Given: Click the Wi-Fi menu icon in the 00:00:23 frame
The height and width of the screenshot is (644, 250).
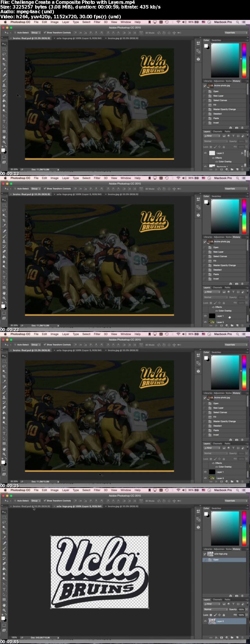Looking at the screenshot, I should click(x=179, y=178).
